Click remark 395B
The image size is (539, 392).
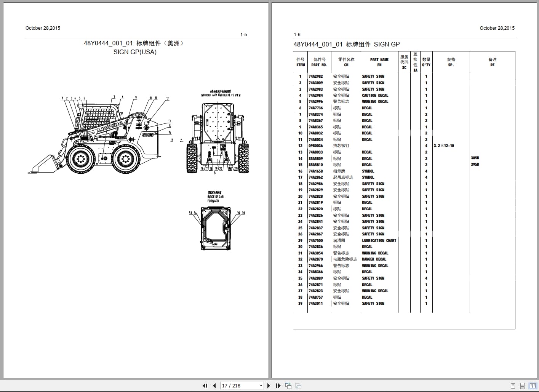[x=475, y=165]
